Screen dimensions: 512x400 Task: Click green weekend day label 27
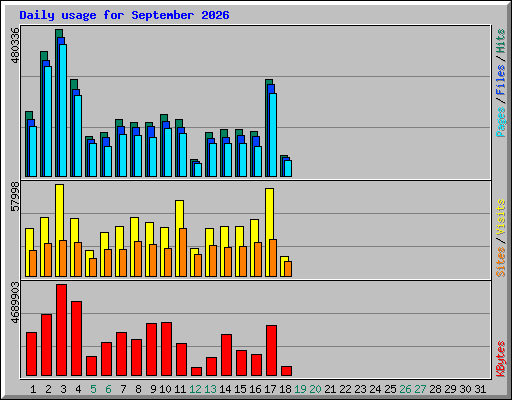coord(420,389)
